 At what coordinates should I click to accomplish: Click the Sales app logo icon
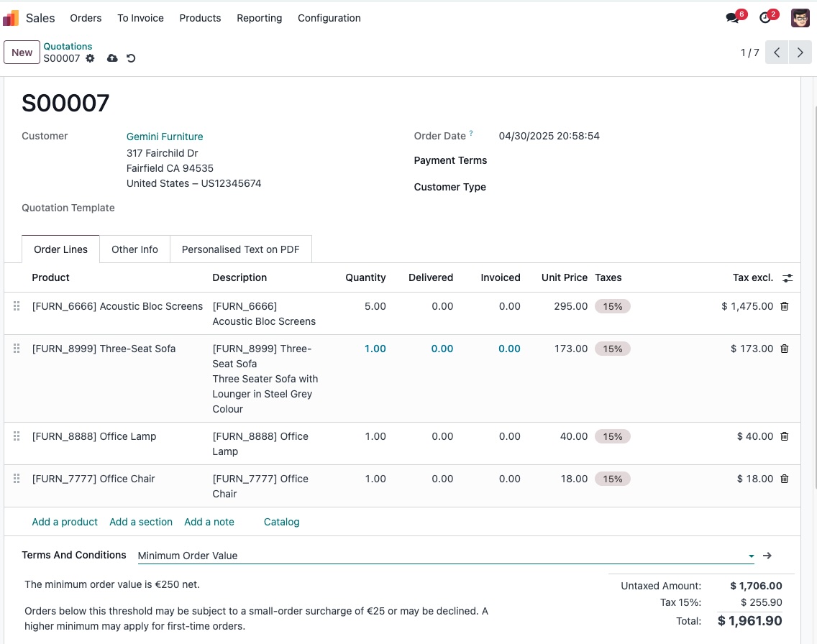[x=11, y=18]
